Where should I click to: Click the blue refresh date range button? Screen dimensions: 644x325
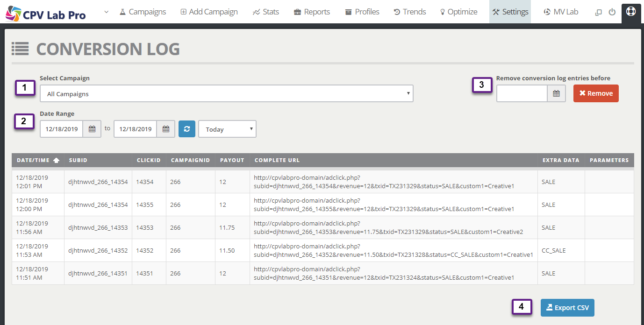pos(186,129)
